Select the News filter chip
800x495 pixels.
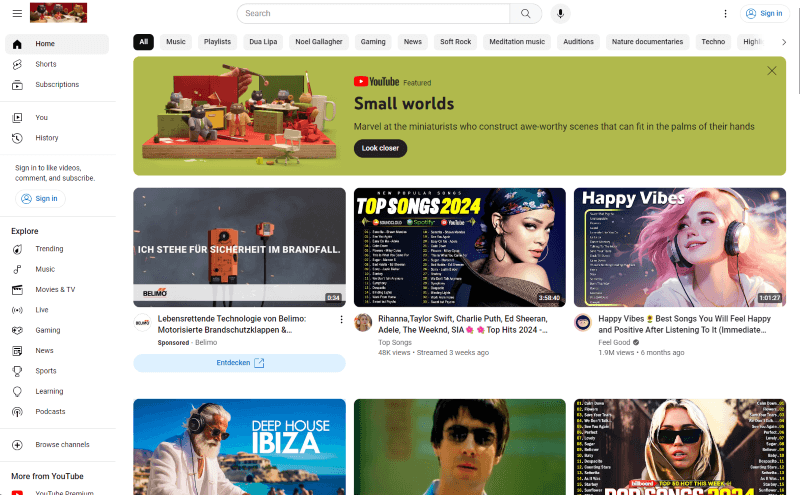pyautogui.click(x=413, y=42)
